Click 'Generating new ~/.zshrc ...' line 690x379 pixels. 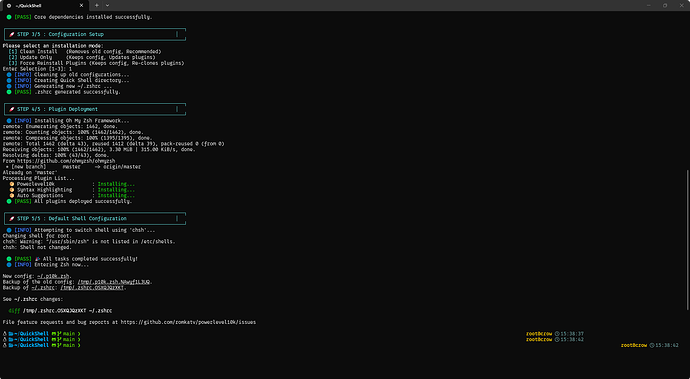[x=59, y=86]
